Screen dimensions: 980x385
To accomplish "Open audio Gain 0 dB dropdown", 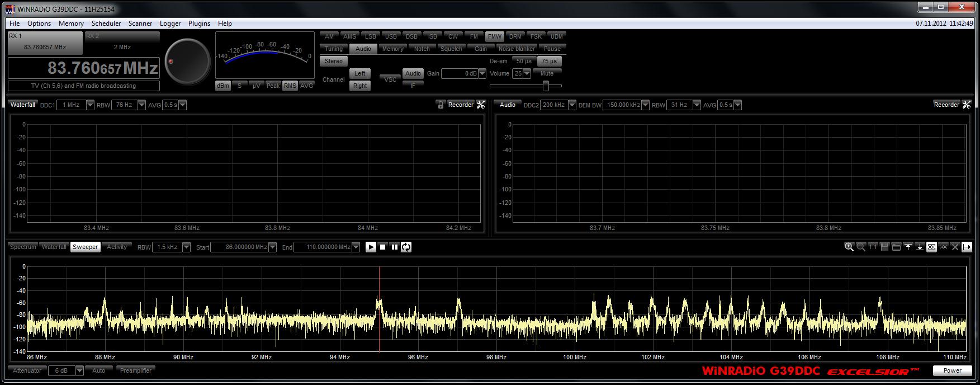I will click(x=482, y=73).
